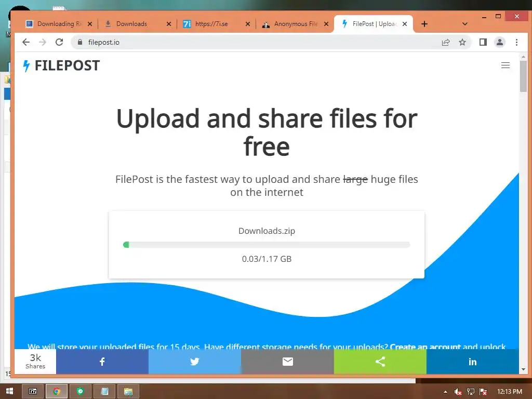532x399 pixels.
Task: Switch to the Downloads tab
Action: pyautogui.click(x=132, y=24)
